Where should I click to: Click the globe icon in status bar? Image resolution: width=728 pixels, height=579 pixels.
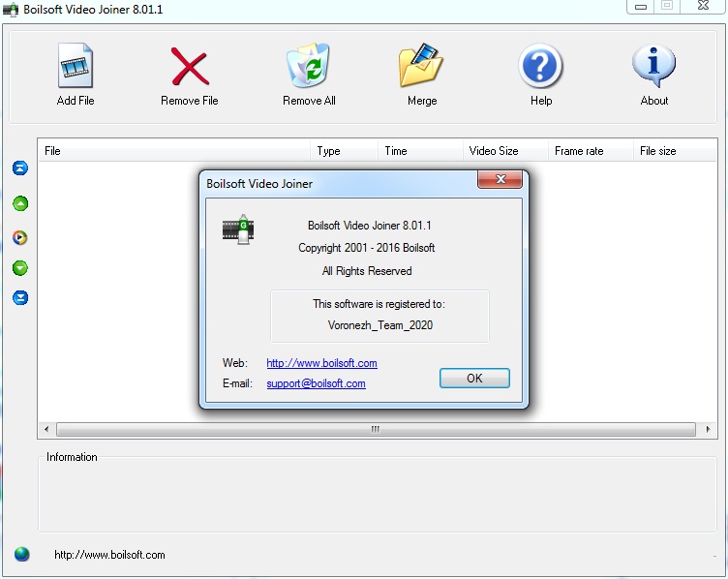[x=21, y=554]
